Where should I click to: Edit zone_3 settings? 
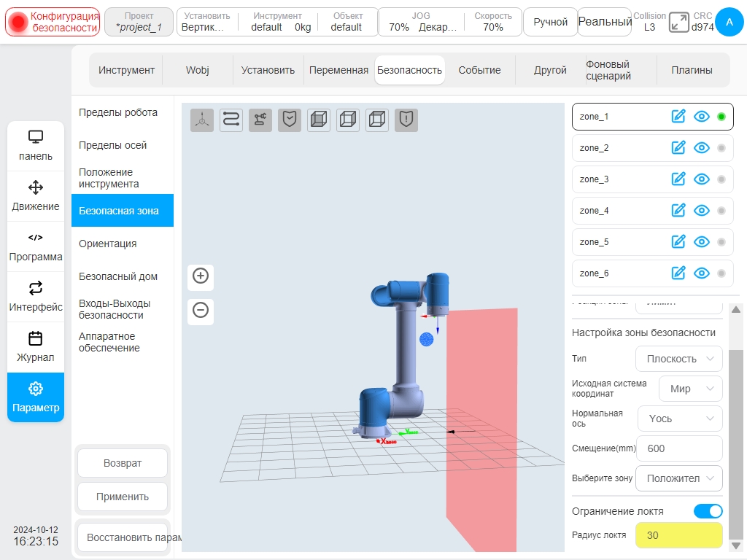coord(678,179)
